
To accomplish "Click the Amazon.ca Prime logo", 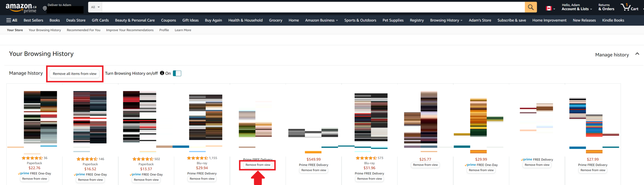I will pos(21,8).
